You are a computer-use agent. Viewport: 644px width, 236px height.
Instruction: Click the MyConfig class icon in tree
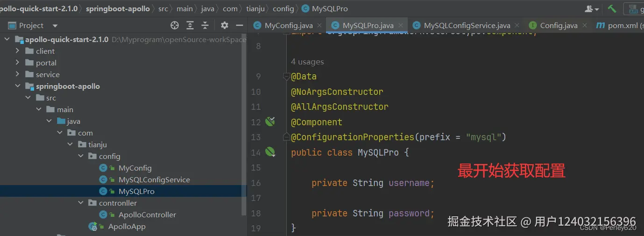pyautogui.click(x=104, y=168)
